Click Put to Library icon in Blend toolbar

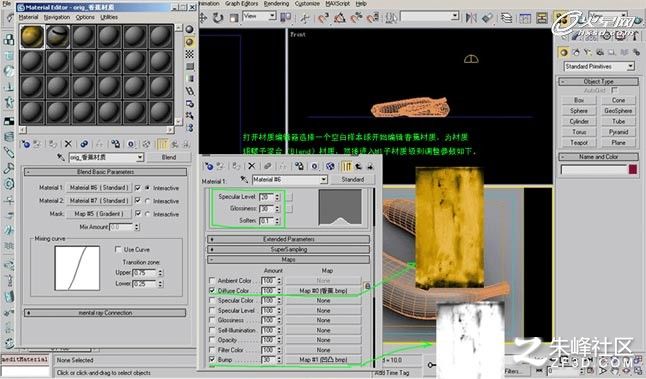click(x=115, y=144)
